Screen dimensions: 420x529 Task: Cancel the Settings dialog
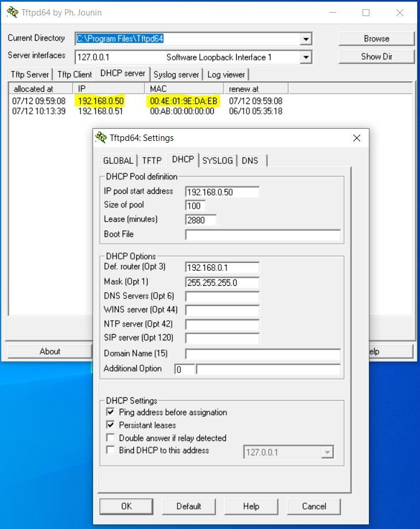pos(314,506)
